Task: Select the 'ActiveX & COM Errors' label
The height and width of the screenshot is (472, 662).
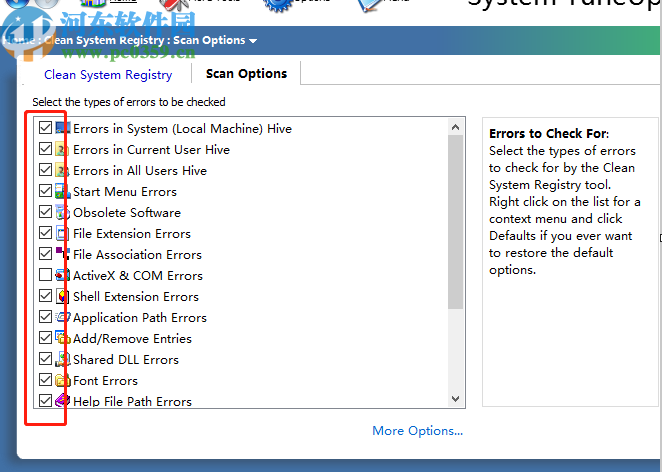Action: [x=138, y=276]
